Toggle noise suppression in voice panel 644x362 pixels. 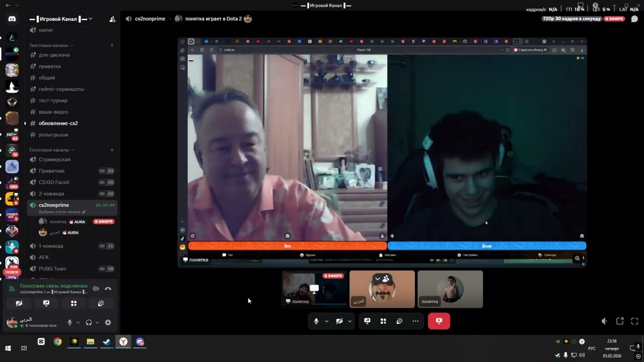[x=96, y=289]
